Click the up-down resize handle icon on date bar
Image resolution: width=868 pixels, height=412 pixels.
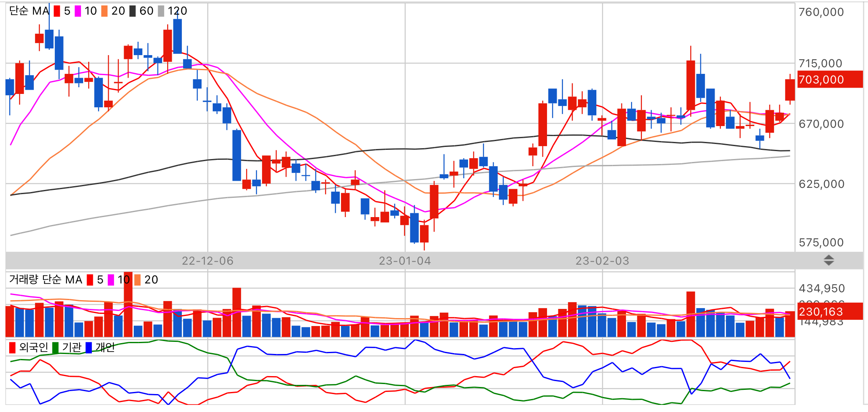(829, 260)
